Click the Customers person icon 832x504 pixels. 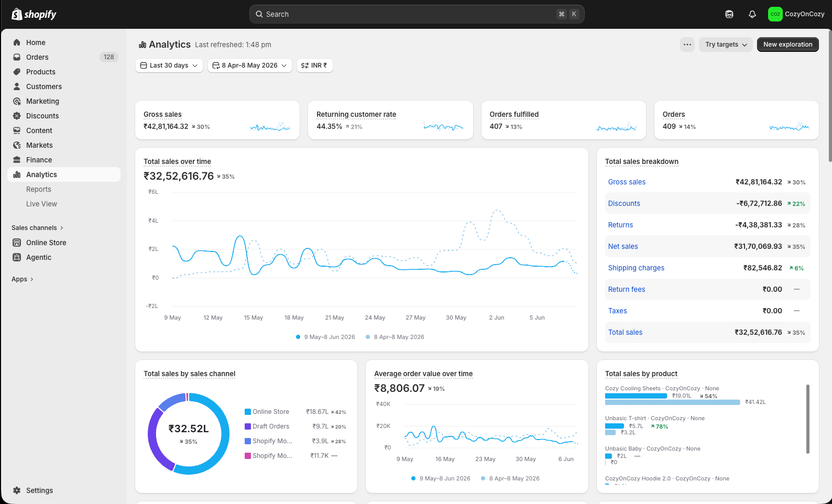pyautogui.click(x=17, y=86)
